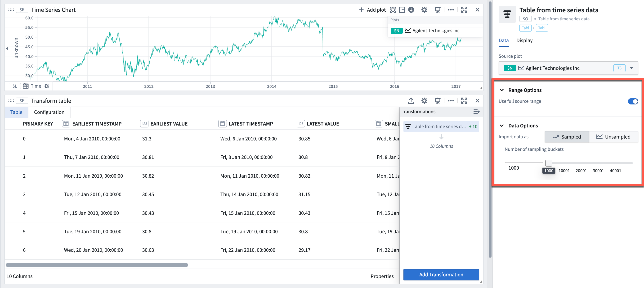Click the Earliest Timestamp column calendar icon
The image size is (644, 288).
click(x=66, y=124)
